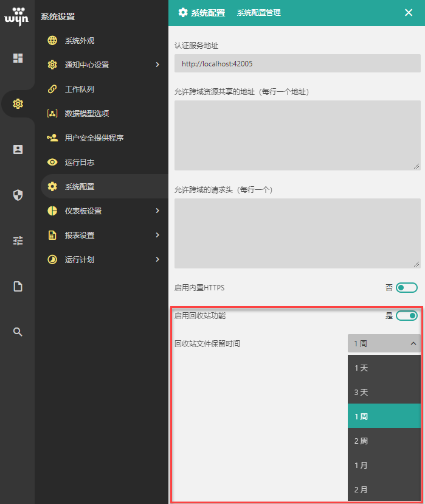Image resolution: width=425 pixels, height=504 pixels.
Task: Toggle 启用回收站功能 switch
Action: tap(407, 316)
